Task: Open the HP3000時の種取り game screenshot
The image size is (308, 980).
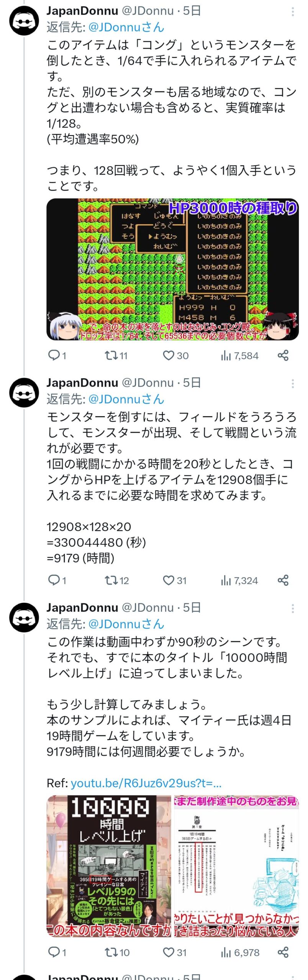Action: [172, 269]
